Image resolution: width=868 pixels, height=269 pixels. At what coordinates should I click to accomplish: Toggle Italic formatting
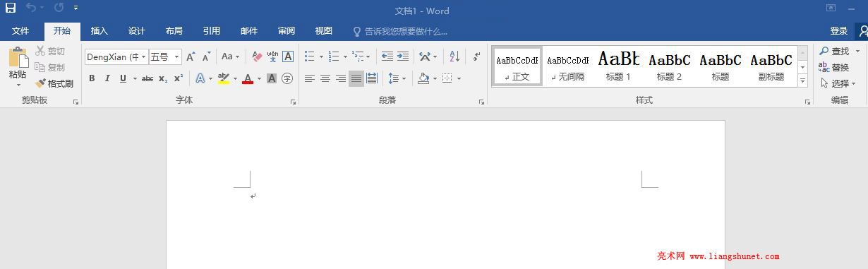[x=107, y=78]
